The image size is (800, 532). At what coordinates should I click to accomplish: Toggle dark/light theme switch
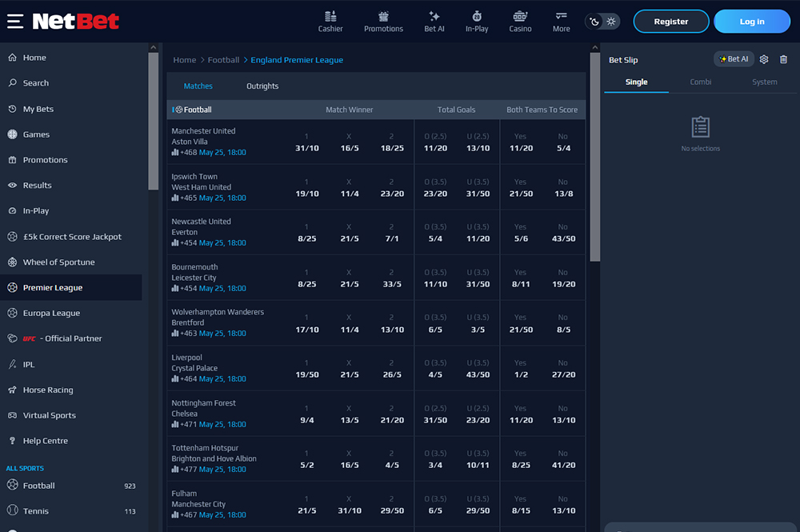pos(602,22)
